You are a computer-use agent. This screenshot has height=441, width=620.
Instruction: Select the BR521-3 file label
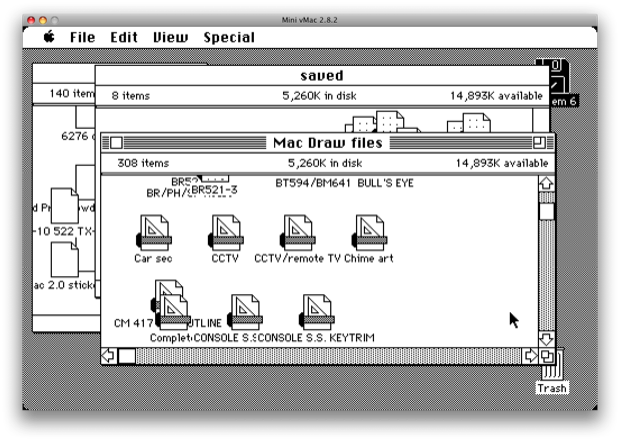[x=215, y=190]
